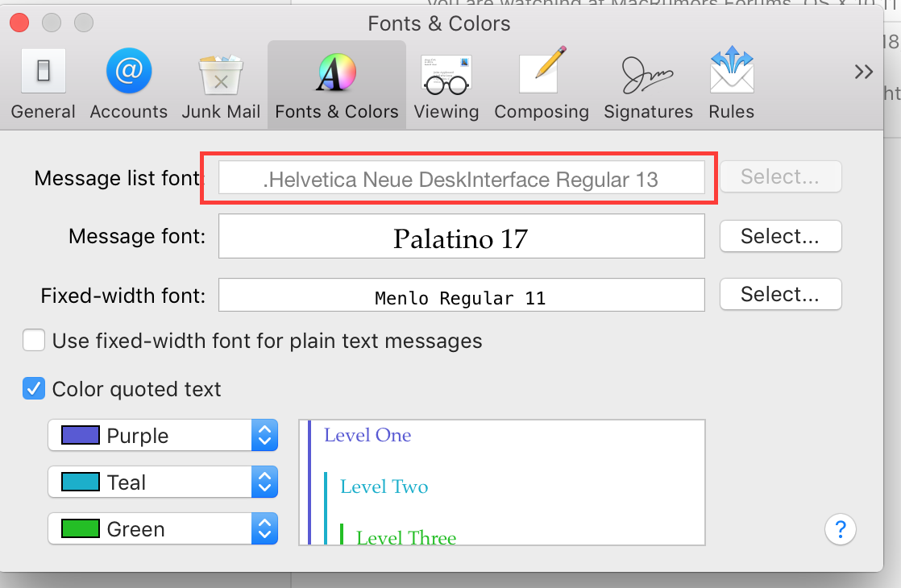Viewport: 901px width, 588px height.
Task: Click the Level One preview text
Action: point(367,435)
